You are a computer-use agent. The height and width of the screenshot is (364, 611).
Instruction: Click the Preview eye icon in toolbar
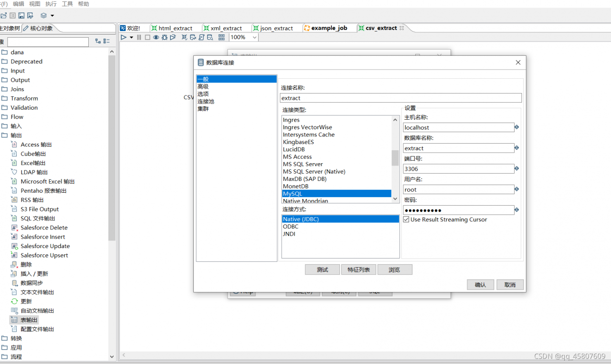[x=156, y=37]
